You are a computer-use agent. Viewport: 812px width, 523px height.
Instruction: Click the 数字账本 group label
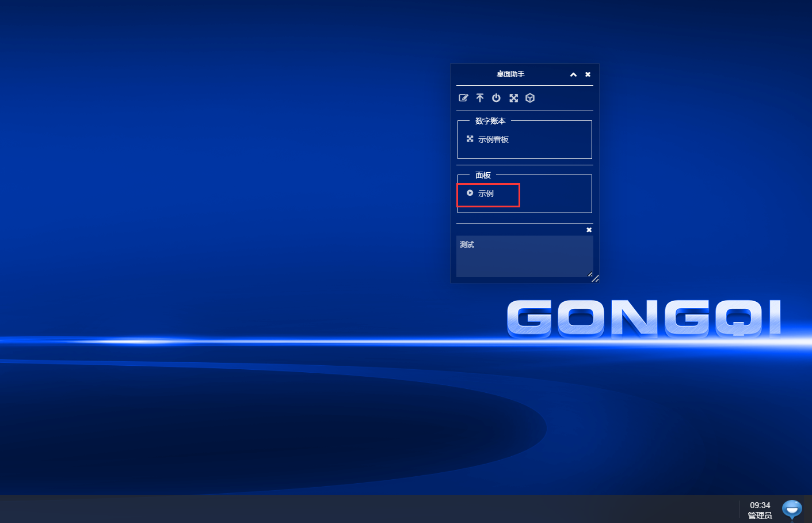pyautogui.click(x=490, y=121)
